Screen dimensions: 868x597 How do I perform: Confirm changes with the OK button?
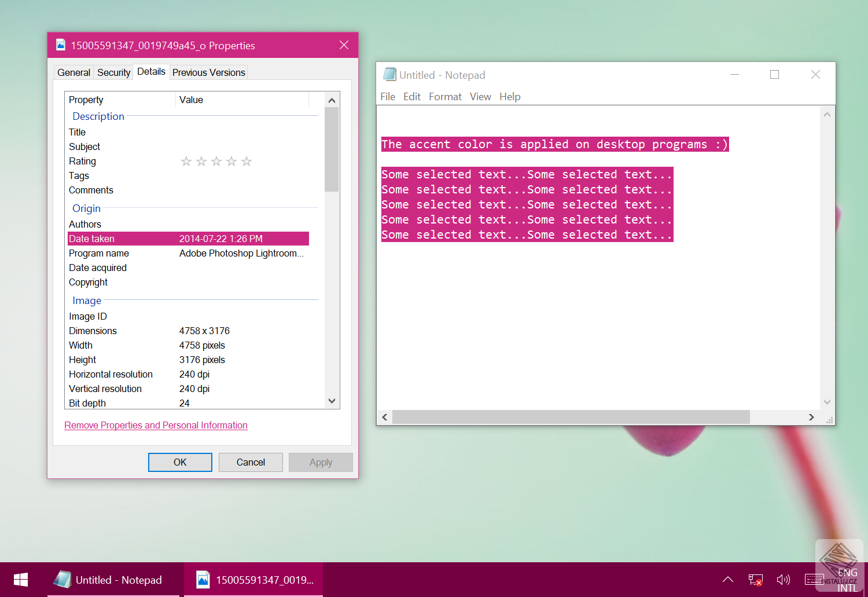tap(180, 462)
